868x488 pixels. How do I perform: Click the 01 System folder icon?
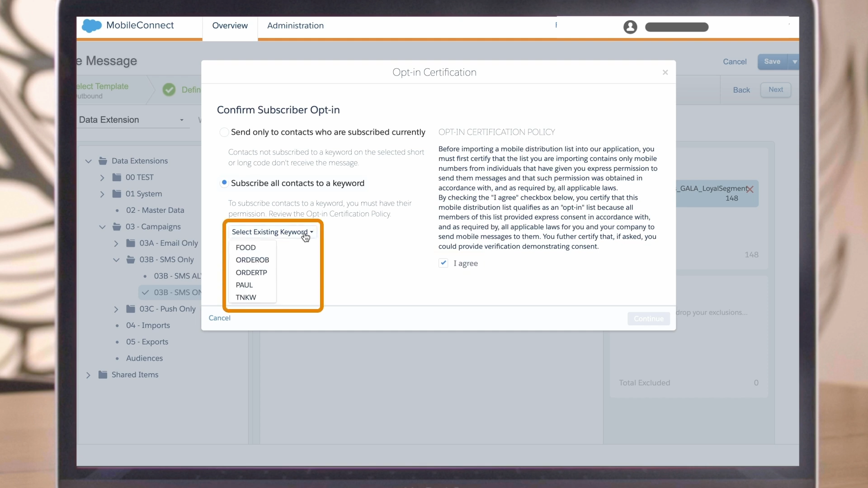point(117,194)
